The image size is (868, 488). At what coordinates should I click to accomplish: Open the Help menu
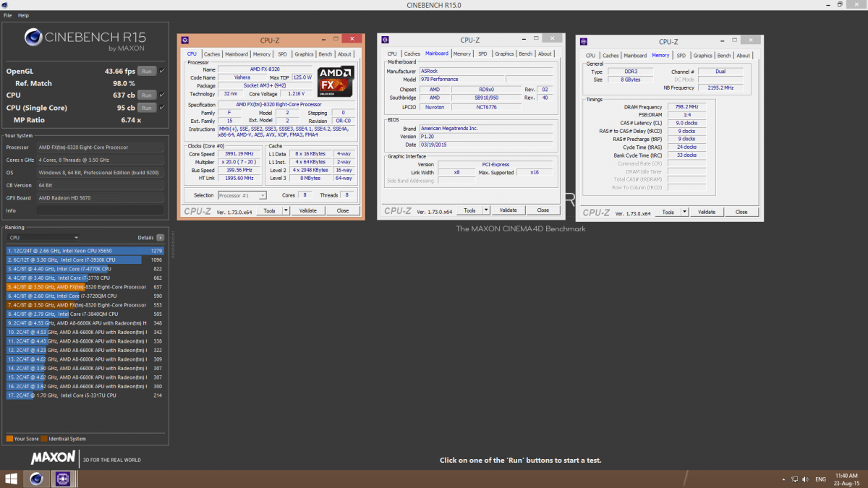coord(23,15)
